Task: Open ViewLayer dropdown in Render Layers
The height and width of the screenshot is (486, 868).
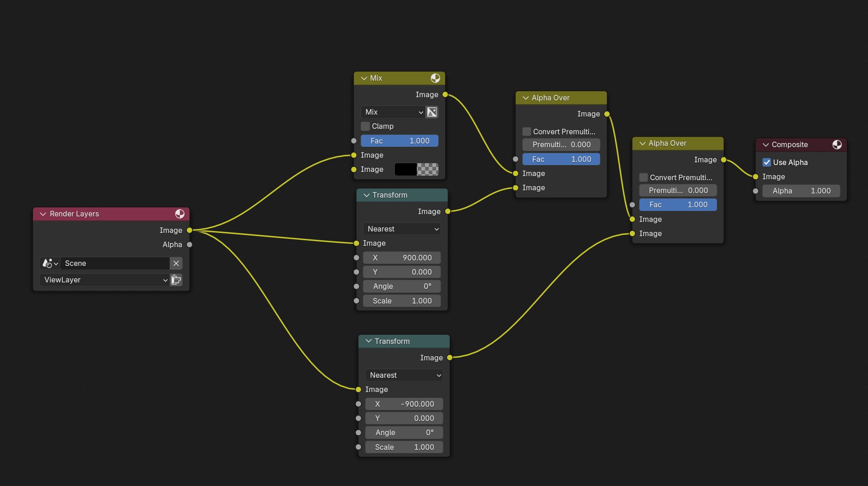Action: click(x=104, y=280)
